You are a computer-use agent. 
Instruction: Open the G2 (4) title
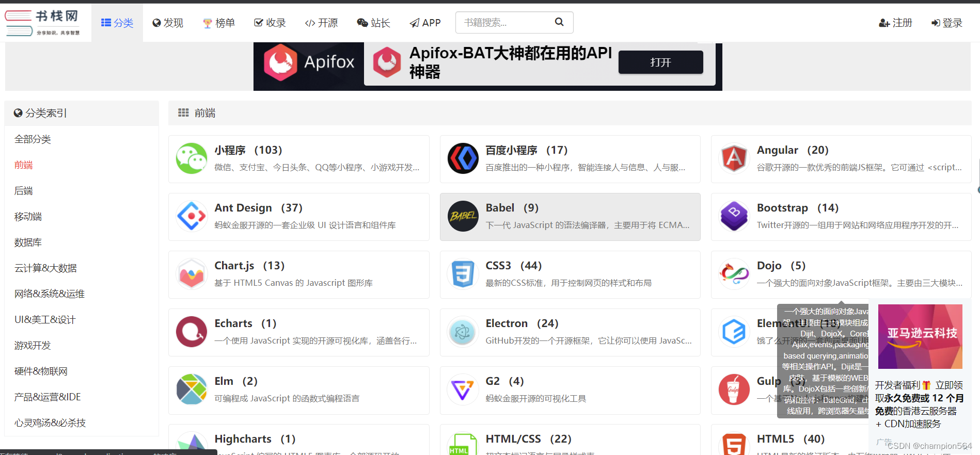pyautogui.click(x=505, y=381)
